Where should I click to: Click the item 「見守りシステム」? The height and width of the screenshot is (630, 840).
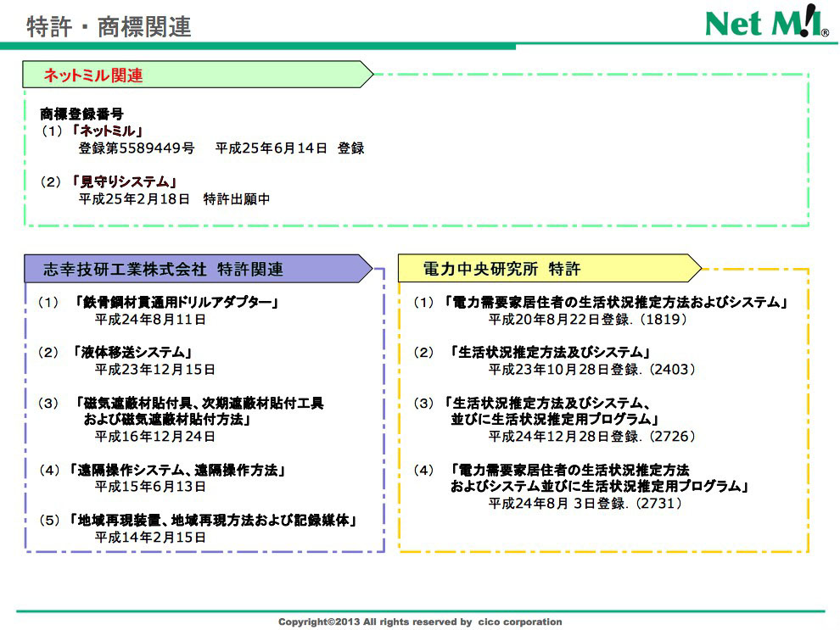click(124, 182)
